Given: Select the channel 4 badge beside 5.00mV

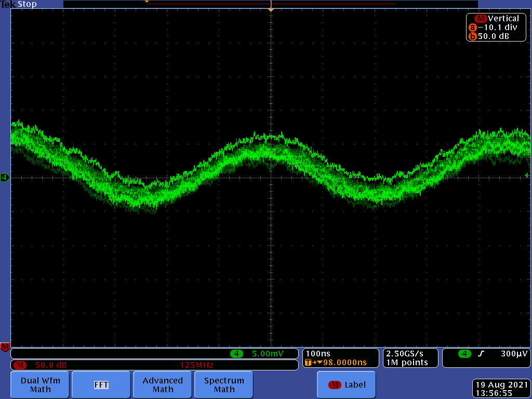Looking at the screenshot, I should pos(236,354).
